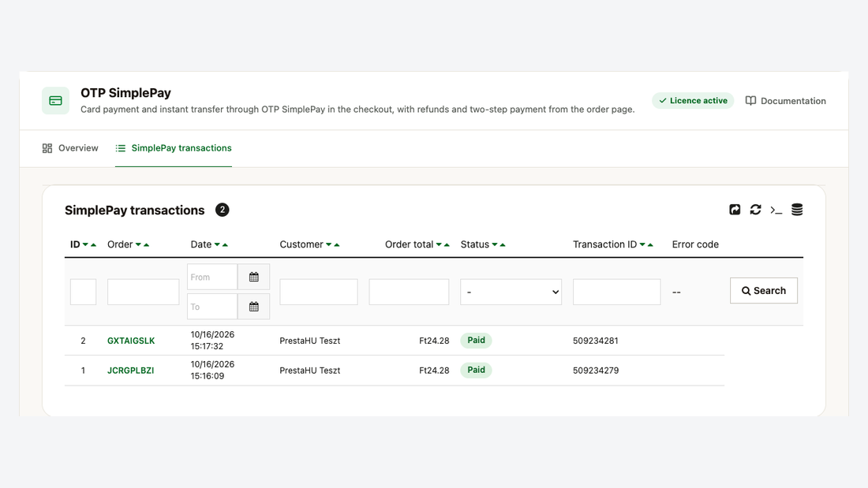
Task: Open export to SQL Manager database icon
Action: coord(797,210)
